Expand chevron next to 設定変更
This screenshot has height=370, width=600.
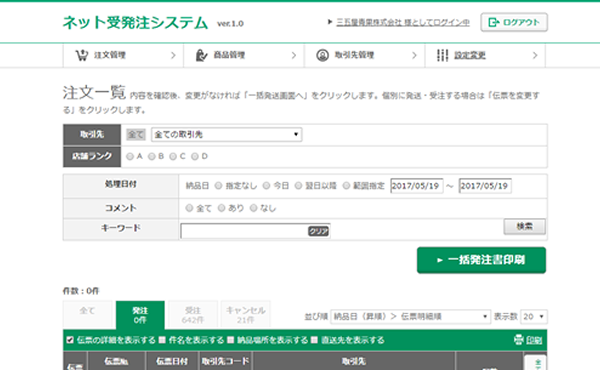pyautogui.click(x=535, y=55)
